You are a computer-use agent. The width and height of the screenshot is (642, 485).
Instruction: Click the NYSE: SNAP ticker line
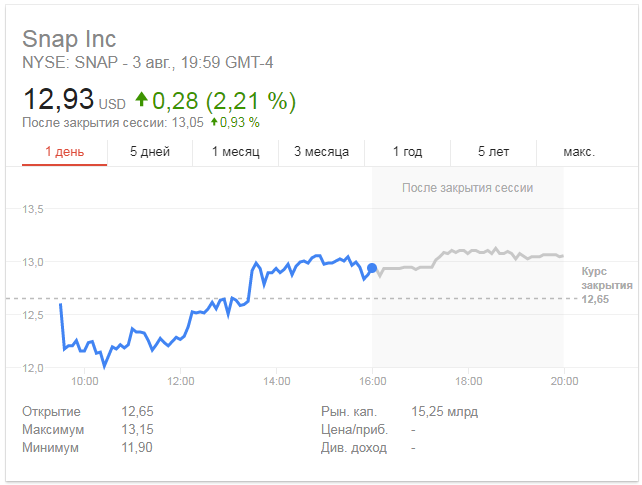[148, 63]
